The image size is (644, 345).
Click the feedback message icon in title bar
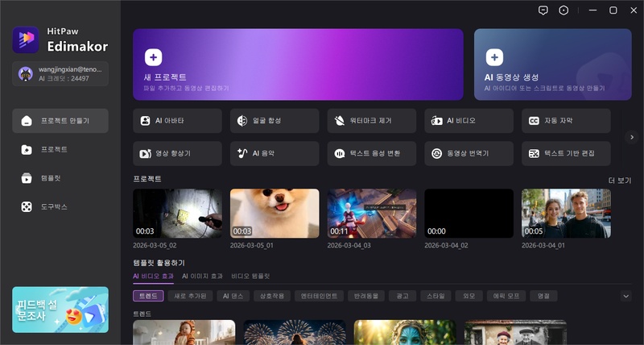click(543, 10)
